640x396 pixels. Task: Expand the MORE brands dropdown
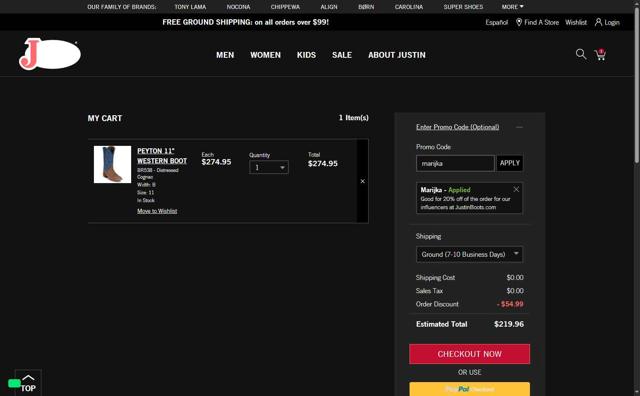click(x=512, y=7)
